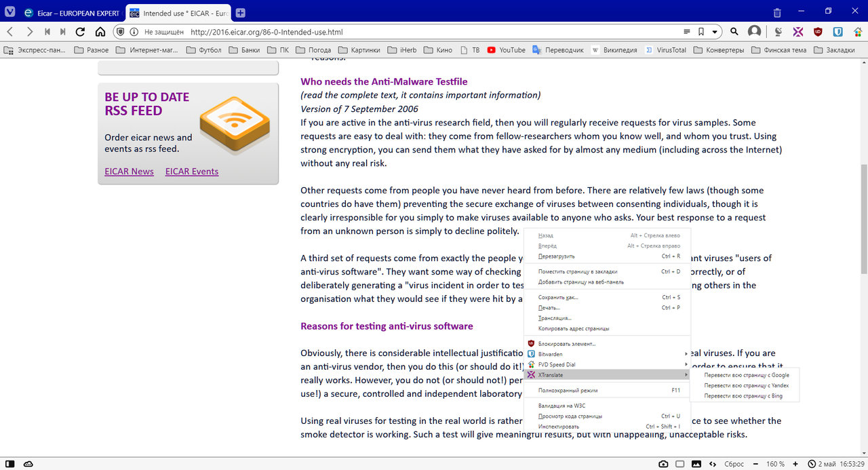The width and height of the screenshot is (868, 470).
Task: Click the address bar URL field
Action: coord(407,32)
